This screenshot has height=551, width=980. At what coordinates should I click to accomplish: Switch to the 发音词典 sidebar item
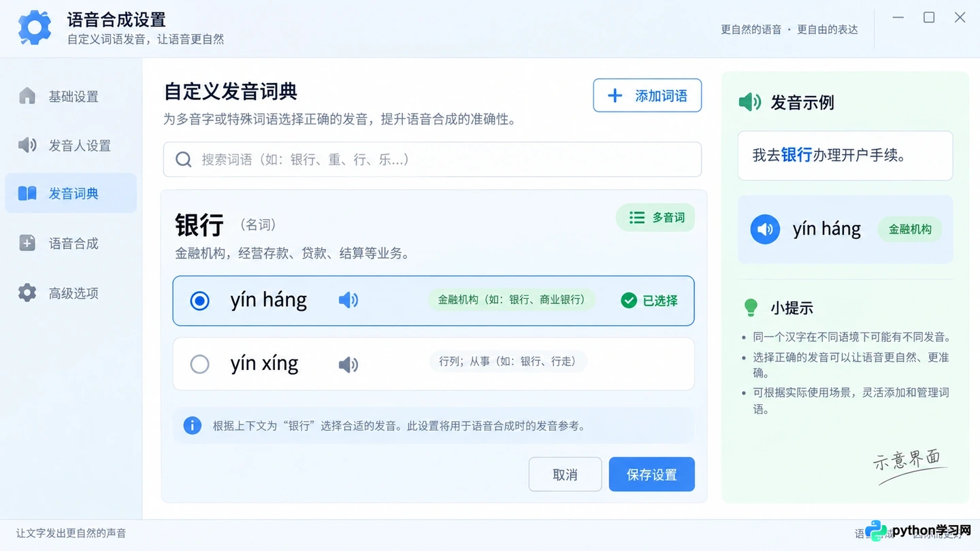[x=71, y=193]
